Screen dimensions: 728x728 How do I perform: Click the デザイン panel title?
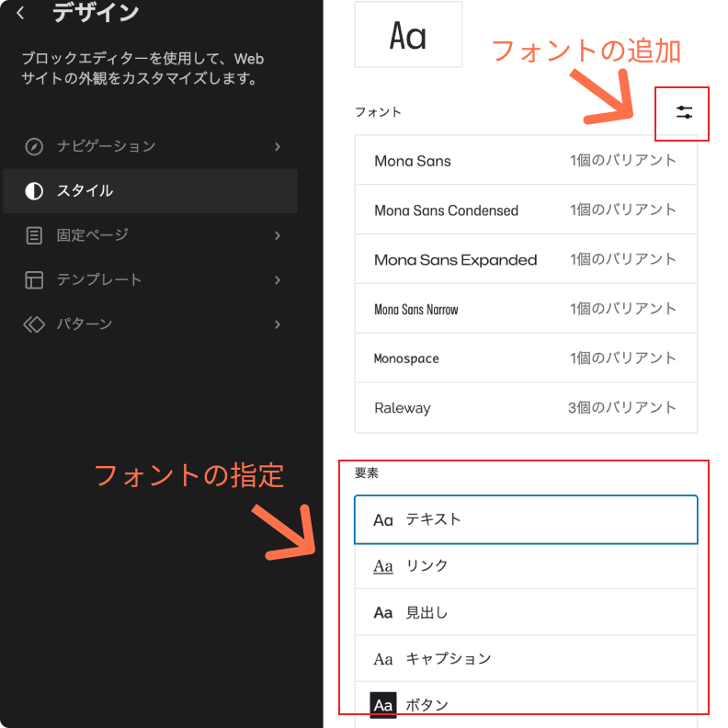[x=96, y=13]
